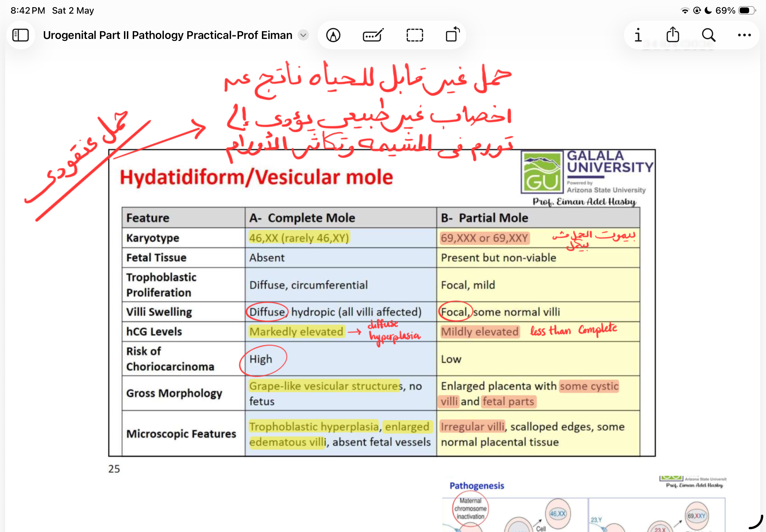Tap the 'Mildly elevated' highlighted text
The height and width of the screenshot is (532, 766).
[x=479, y=331]
